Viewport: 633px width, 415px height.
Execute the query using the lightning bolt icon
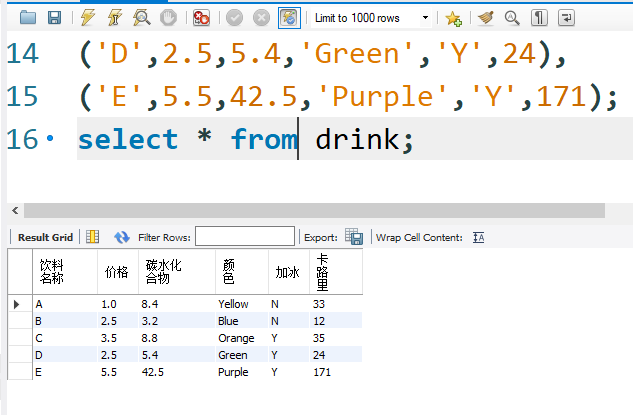89,18
